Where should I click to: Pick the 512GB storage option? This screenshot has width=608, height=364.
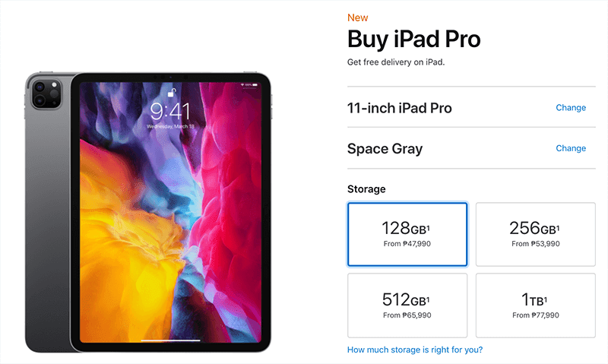coord(407,305)
